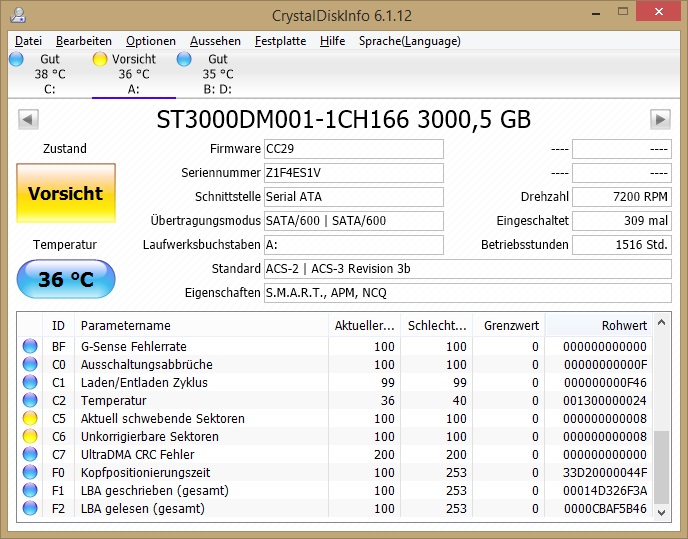This screenshot has height=539, width=688.
Task: Click blue status icon of Laden/Entladen Zyklus row
Action: (x=30, y=382)
